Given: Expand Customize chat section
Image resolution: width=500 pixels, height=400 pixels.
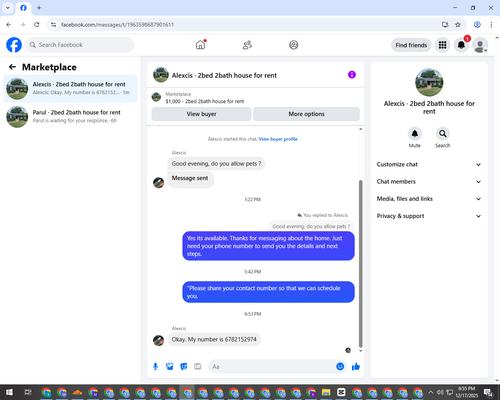Looking at the screenshot, I should click(429, 164).
